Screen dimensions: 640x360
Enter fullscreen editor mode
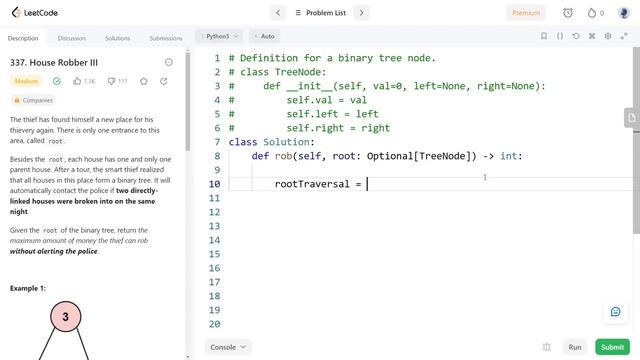tap(624, 36)
